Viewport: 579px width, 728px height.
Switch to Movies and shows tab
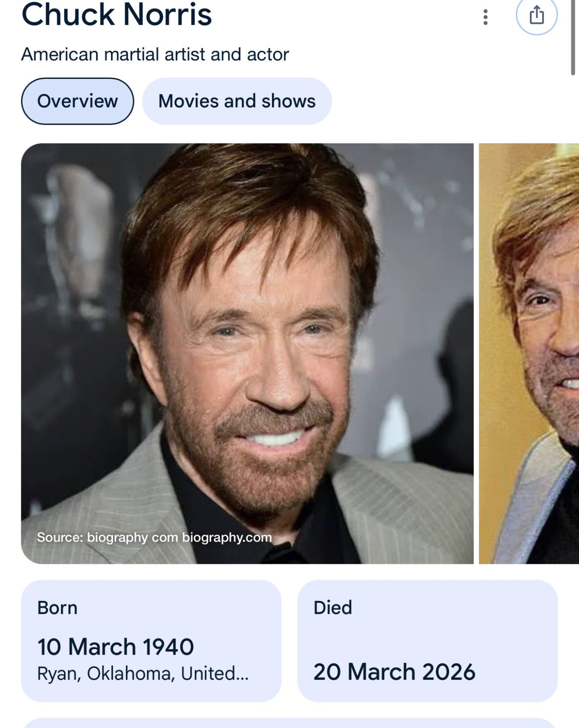tap(237, 101)
